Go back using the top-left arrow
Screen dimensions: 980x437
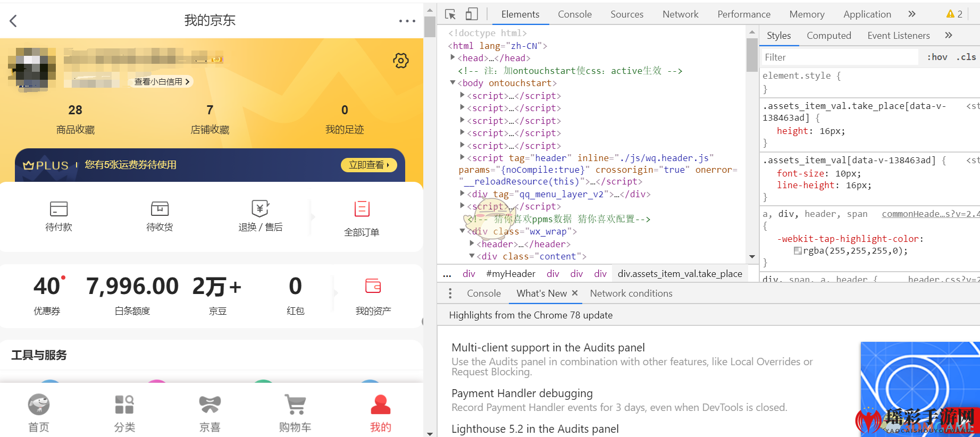[13, 21]
